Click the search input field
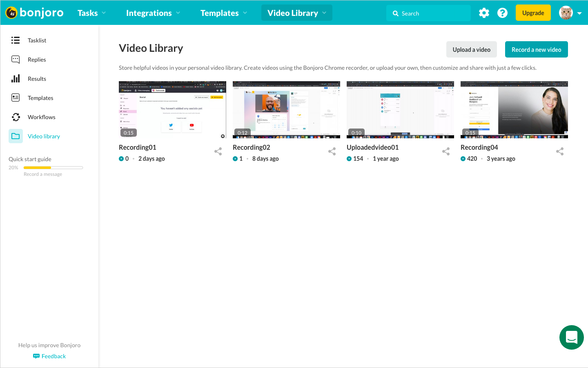 pyautogui.click(x=428, y=13)
